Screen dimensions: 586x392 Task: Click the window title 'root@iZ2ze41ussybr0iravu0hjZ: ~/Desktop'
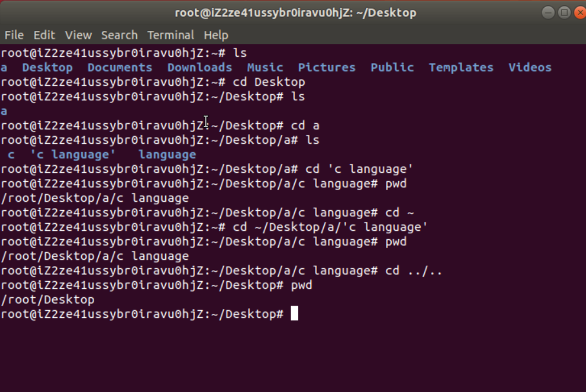pyautogui.click(x=295, y=13)
